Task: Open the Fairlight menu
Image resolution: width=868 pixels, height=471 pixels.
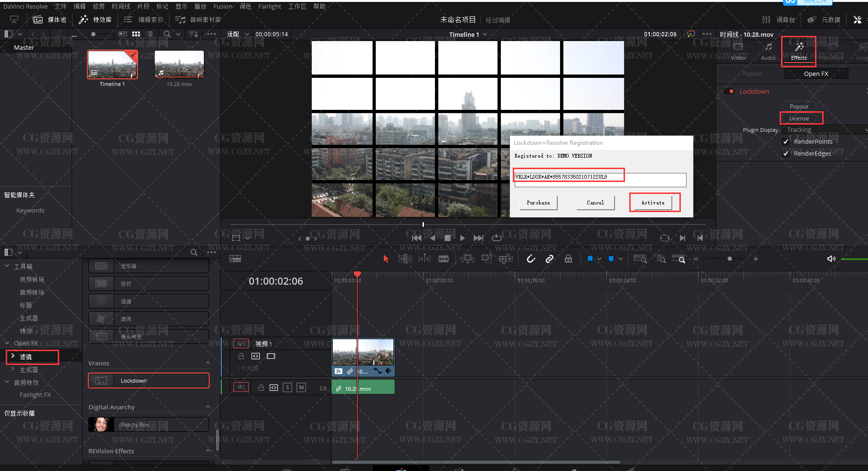Action: click(270, 6)
